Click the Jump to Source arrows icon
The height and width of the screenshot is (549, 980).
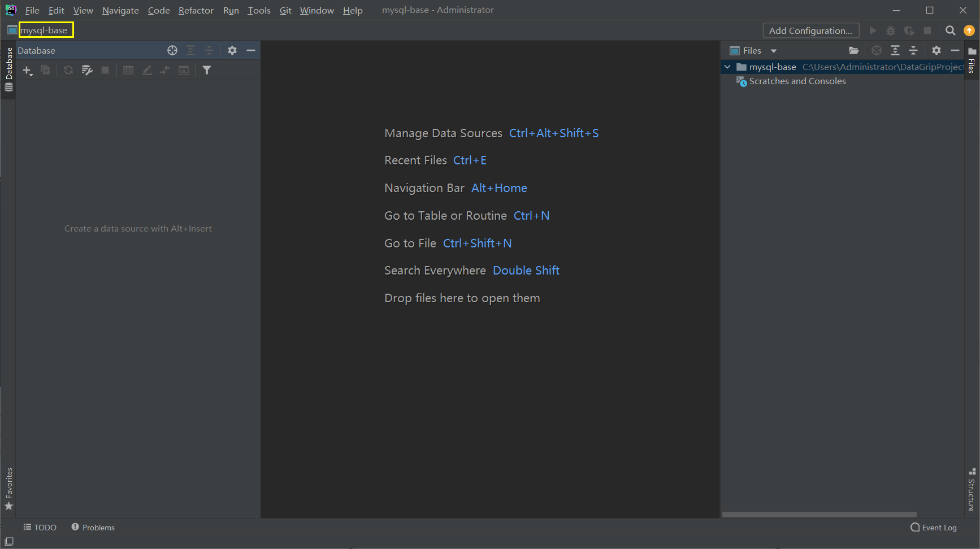165,70
